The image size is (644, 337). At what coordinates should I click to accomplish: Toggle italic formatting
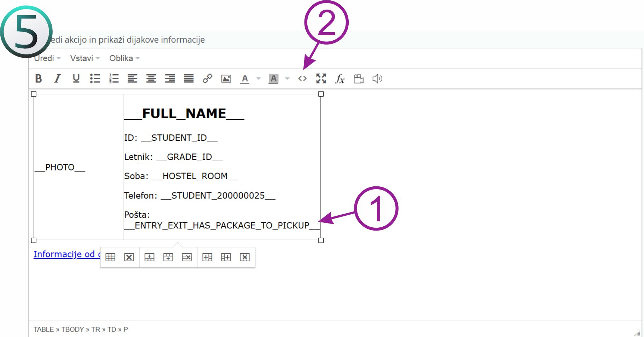pyautogui.click(x=57, y=79)
